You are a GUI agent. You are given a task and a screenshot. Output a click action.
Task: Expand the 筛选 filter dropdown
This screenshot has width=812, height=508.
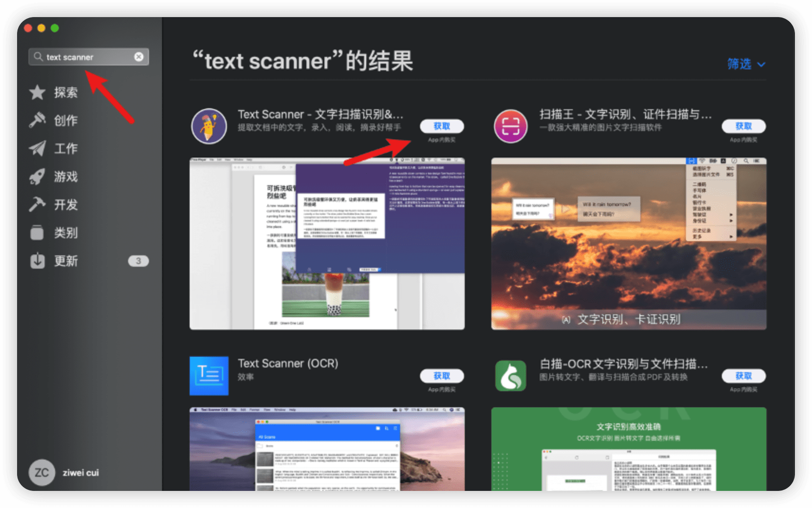746,64
